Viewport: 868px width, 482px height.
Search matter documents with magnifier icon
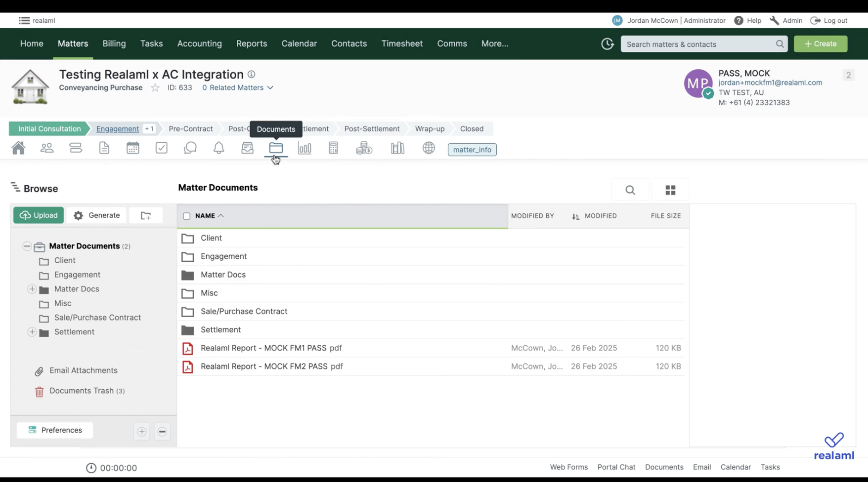click(x=630, y=190)
